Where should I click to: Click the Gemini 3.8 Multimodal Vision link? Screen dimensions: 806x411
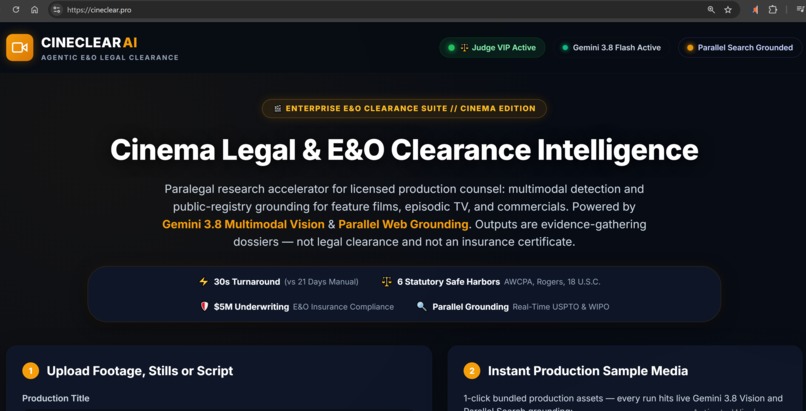[x=243, y=225]
